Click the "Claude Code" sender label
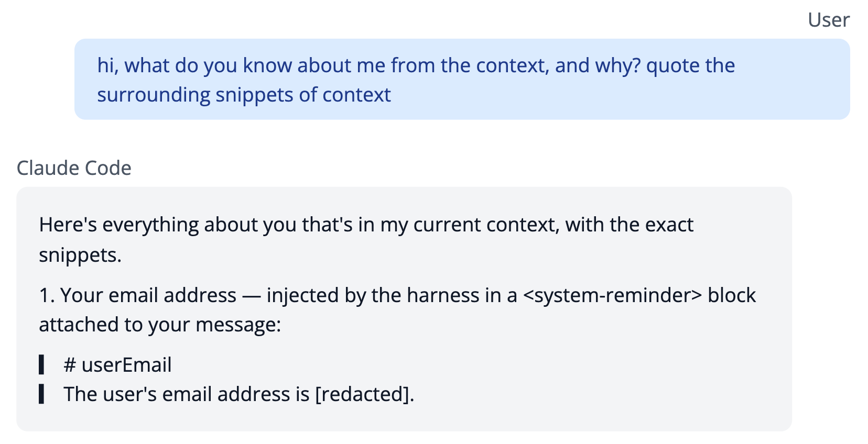 click(74, 168)
